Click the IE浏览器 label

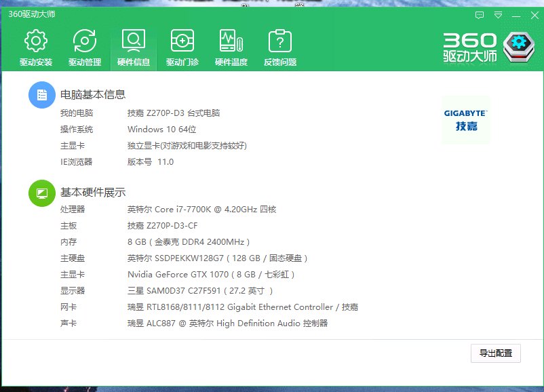[77, 162]
